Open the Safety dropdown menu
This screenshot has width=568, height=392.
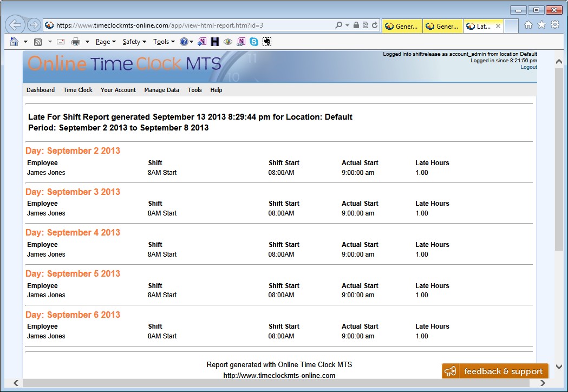point(134,42)
